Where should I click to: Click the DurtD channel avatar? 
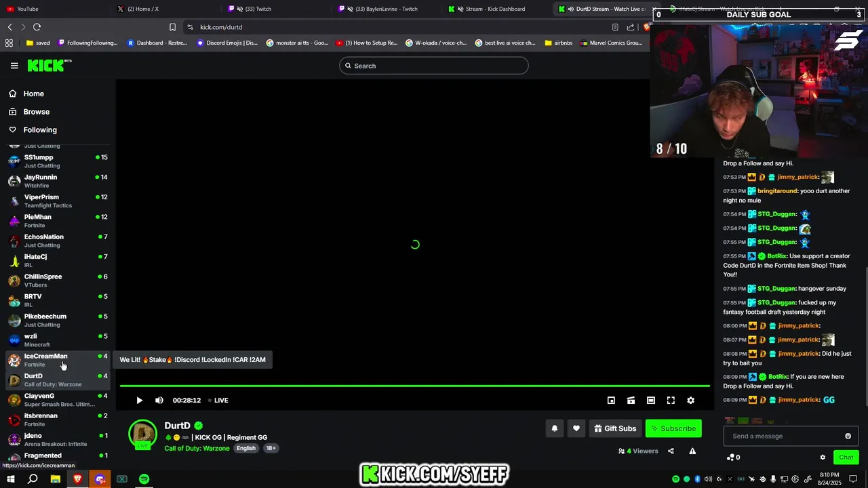point(143,434)
